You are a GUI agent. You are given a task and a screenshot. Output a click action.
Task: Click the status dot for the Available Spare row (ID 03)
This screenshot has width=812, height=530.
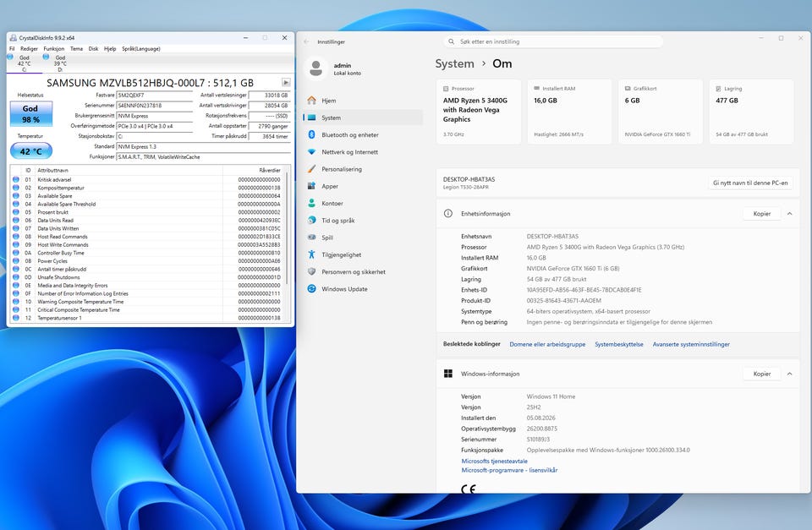[x=16, y=195]
